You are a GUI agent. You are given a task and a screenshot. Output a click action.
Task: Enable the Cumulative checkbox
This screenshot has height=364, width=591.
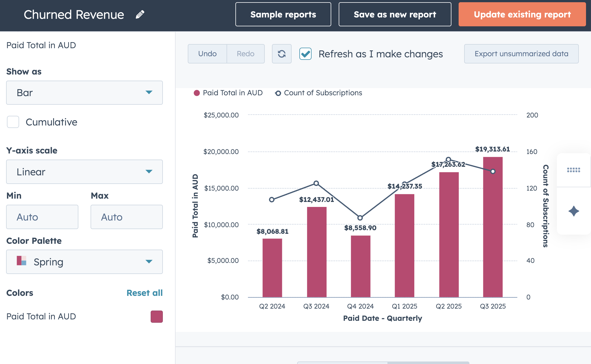pyautogui.click(x=13, y=122)
